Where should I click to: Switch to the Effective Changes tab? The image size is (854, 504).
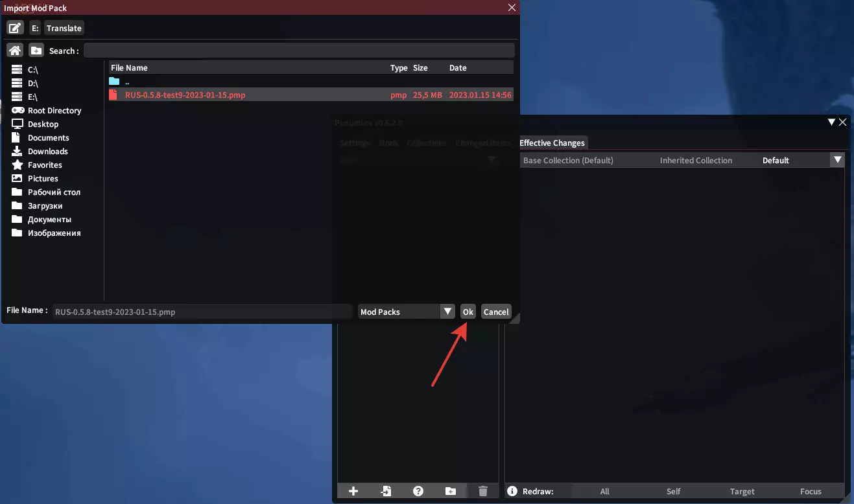[552, 143]
